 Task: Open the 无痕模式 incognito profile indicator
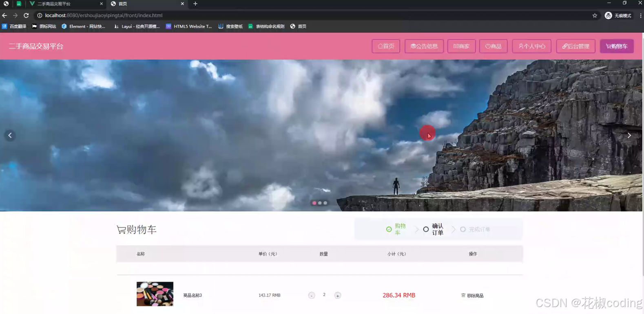tap(618, 15)
